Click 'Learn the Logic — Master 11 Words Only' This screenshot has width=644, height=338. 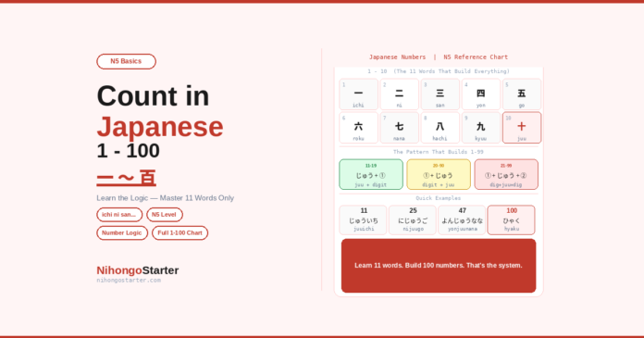[x=165, y=198]
